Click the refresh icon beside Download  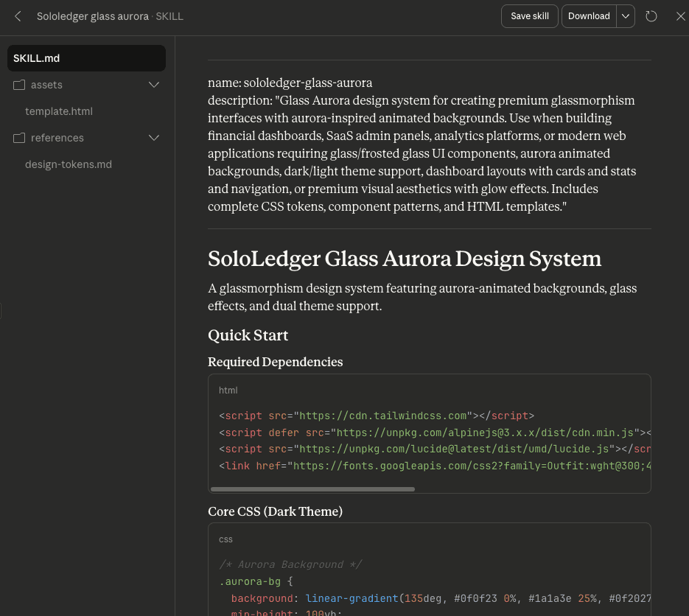pos(651,16)
